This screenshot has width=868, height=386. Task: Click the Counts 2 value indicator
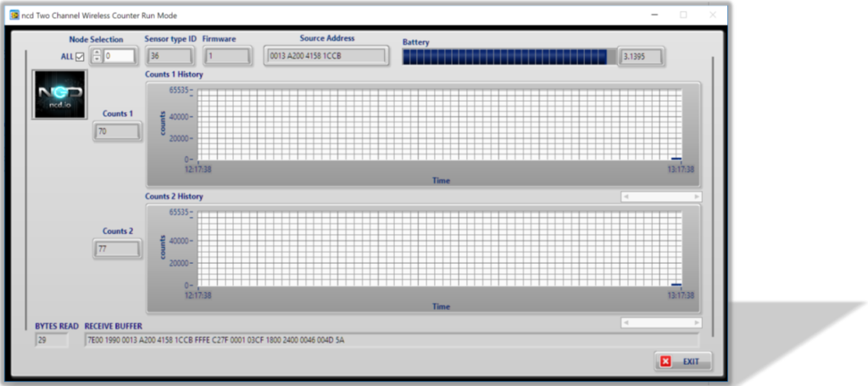[118, 249]
